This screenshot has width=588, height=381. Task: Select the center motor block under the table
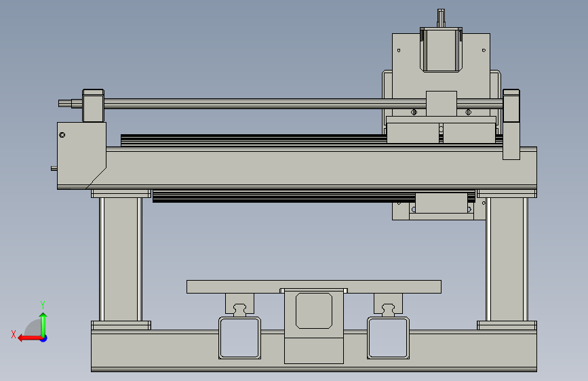click(x=314, y=326)
